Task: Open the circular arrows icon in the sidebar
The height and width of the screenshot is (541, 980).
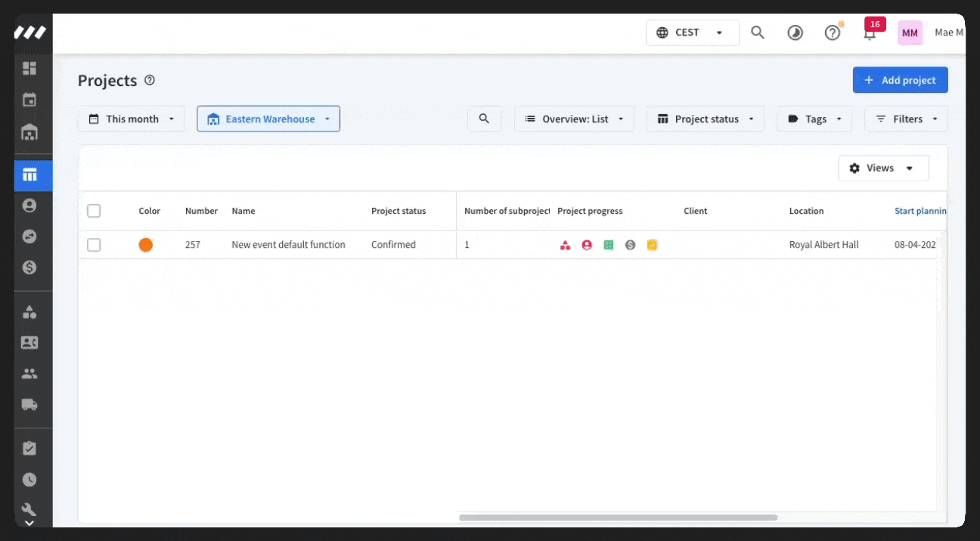Action: click(29, 236)
